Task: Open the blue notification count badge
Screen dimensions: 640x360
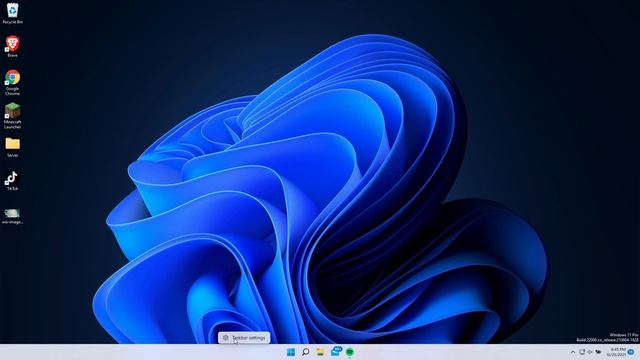Action: tap(631, 352)
